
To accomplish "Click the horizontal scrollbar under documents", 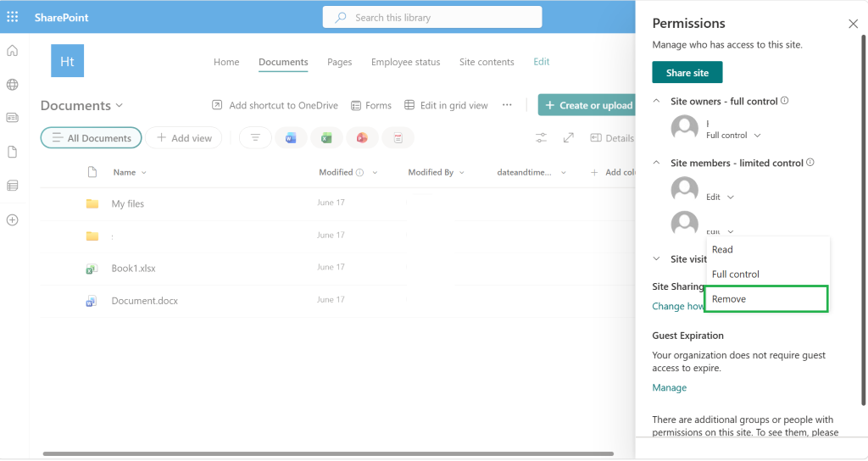I will 328,454.
